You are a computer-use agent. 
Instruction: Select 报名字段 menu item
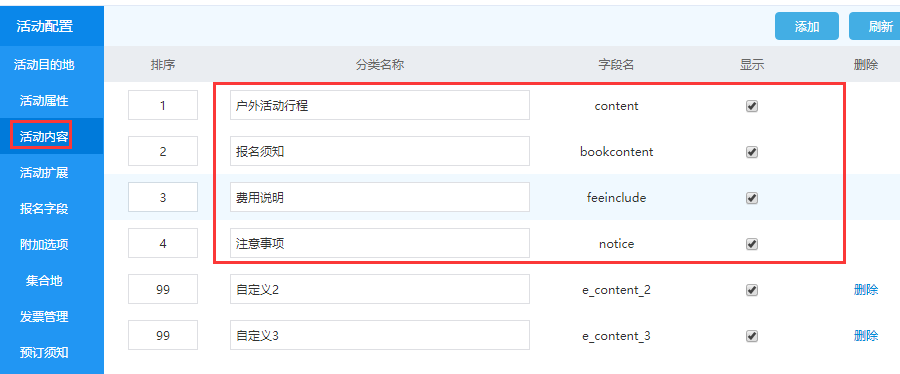(x=44, y=209)
